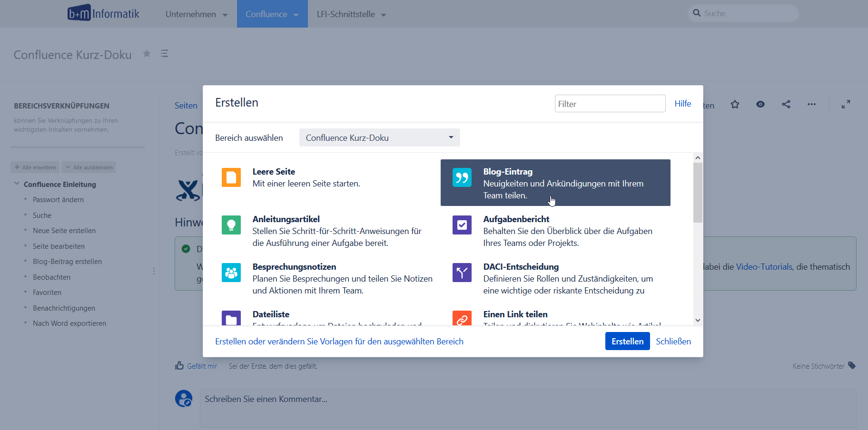Click Alle ausblenden button

tap(89, 167)
